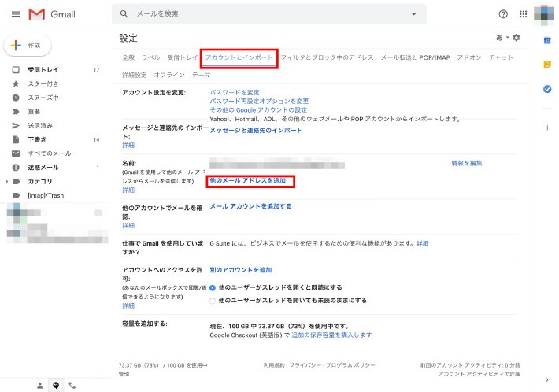
Task: Click the important marker icon for 重要
Action: tap(16, 112)
